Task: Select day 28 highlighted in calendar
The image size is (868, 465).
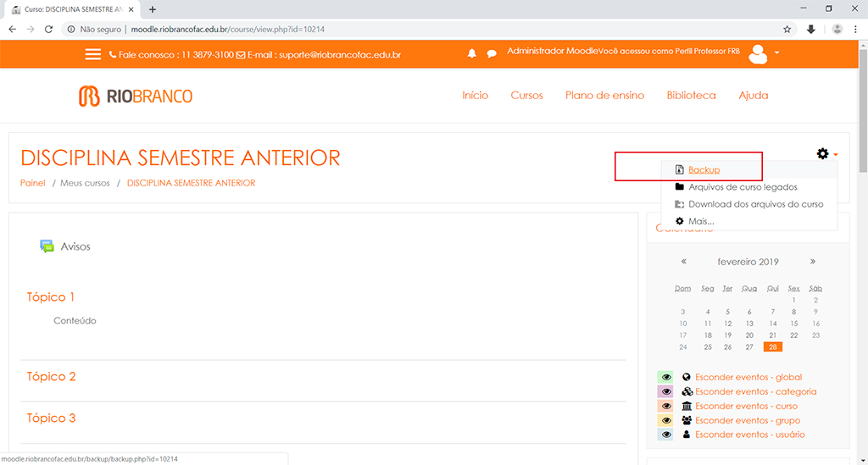Action: pos(773,347)
